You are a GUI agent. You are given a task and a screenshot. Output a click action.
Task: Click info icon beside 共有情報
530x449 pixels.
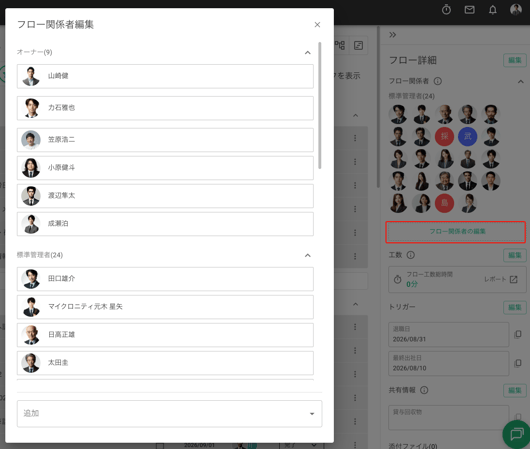[424, 390]
